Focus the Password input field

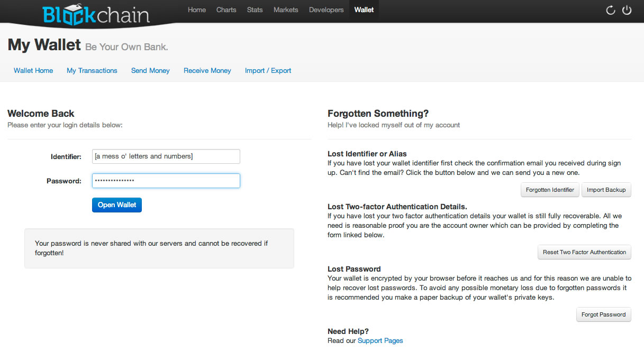[166, 181]
